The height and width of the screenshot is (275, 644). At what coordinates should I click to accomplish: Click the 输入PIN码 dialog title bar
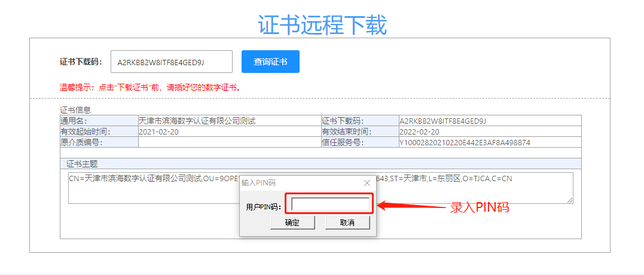click(299, 183)
